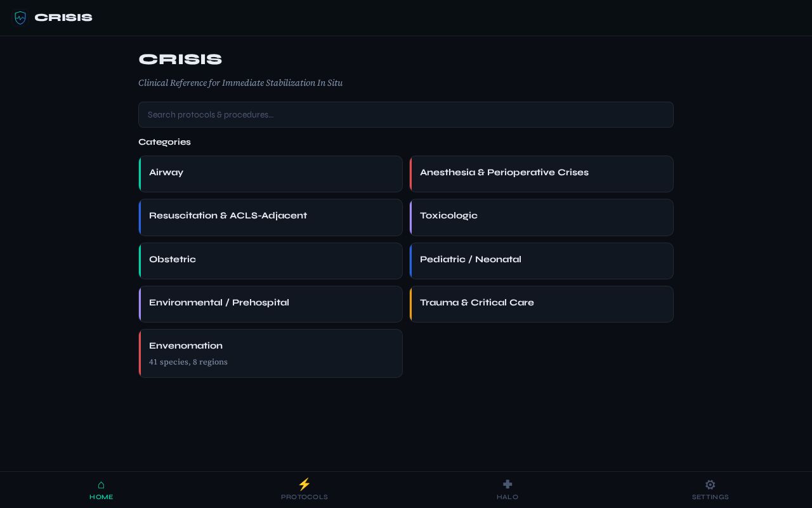Screen dimensions: 812x508
Task: Click the 'Clinical Reference for Immediate Stabilization' tagline
Action: tap(240, 83)
